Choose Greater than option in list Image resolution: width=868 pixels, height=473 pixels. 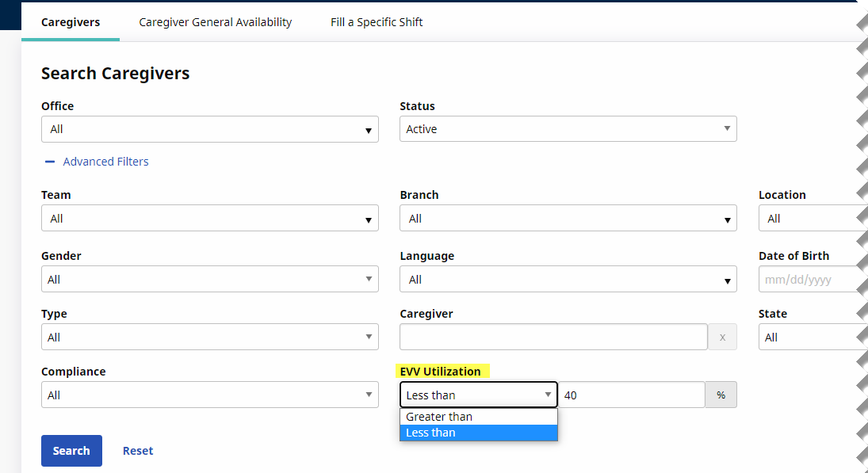pos(439,417)
